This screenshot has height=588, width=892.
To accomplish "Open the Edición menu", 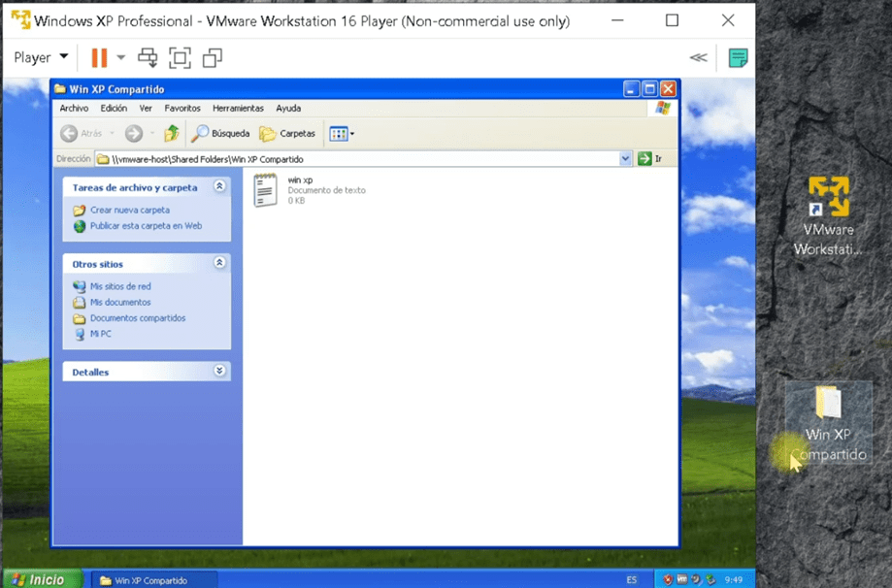I will [x=114, y=108].
